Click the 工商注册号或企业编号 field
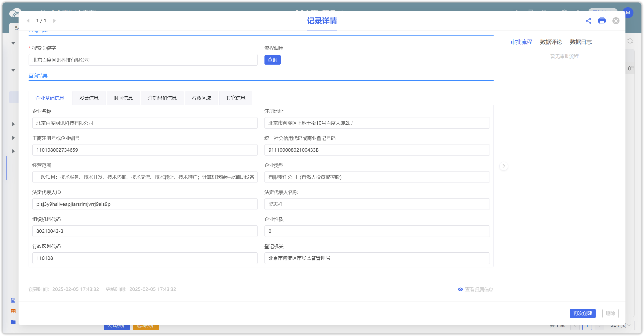This screenshot has height=336, width=644. pos(145,150)
